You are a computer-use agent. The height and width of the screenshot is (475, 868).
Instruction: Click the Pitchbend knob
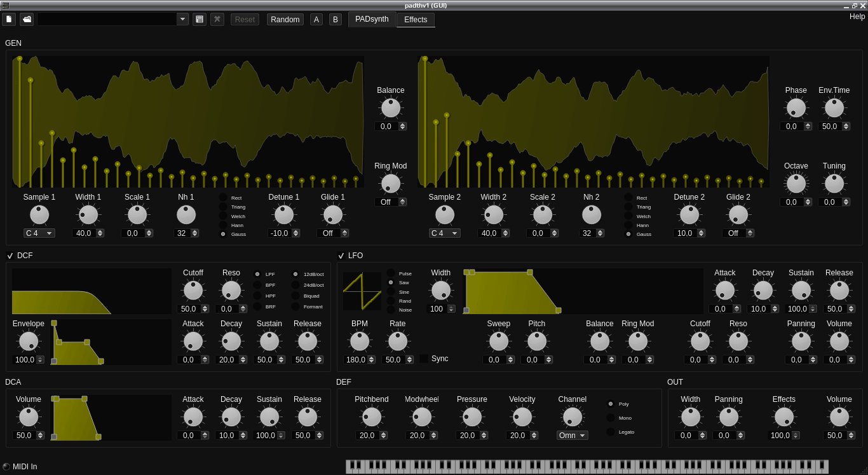(372, 417)
